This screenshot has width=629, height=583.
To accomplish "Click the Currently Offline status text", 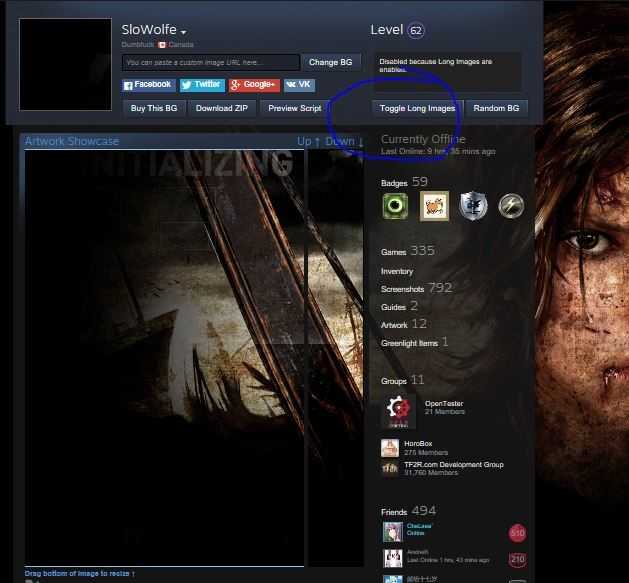I will pyautogui.click(x=423, y=139).
